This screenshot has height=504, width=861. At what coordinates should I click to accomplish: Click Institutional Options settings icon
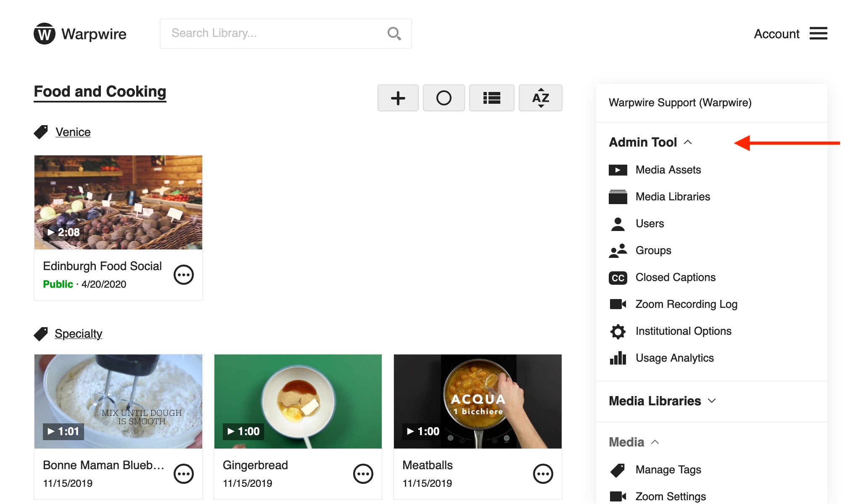click(618, 331)
